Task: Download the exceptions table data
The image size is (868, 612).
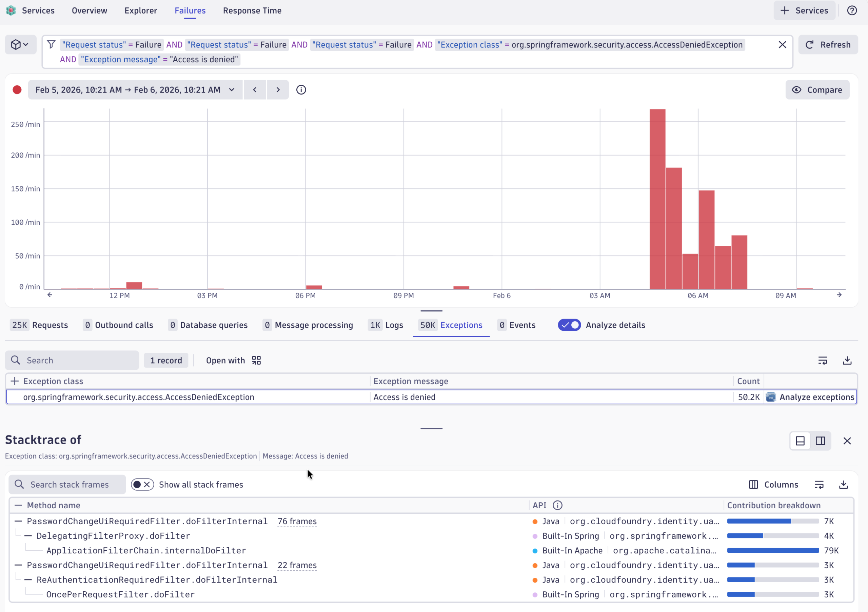Action: 847,361
